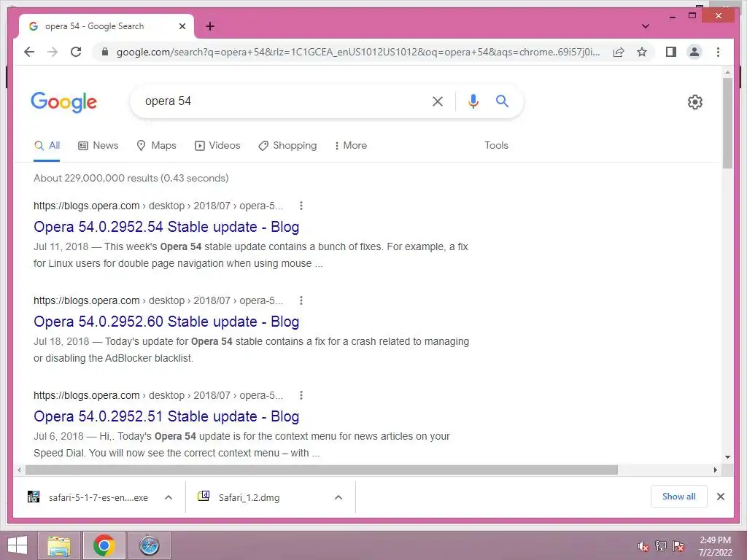747x560 pixels.
Task: Clear the search box text
Action: coord(438,101)
